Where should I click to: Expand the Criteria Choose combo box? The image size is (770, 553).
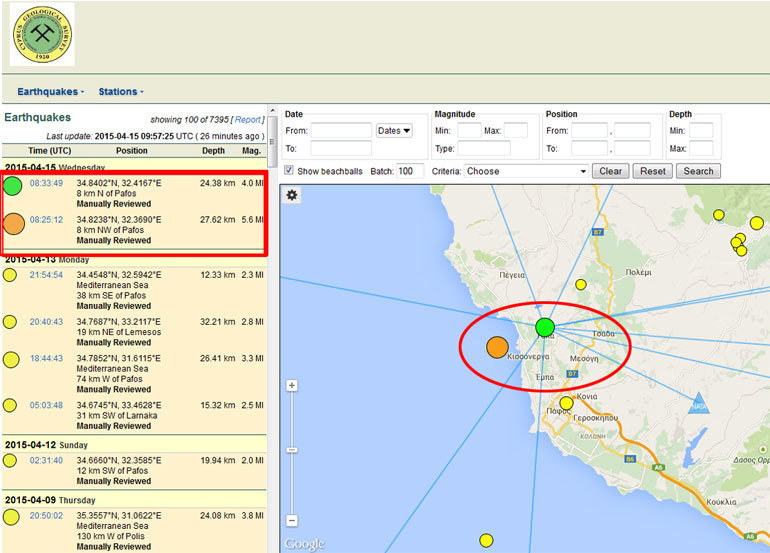coord(526,171)
